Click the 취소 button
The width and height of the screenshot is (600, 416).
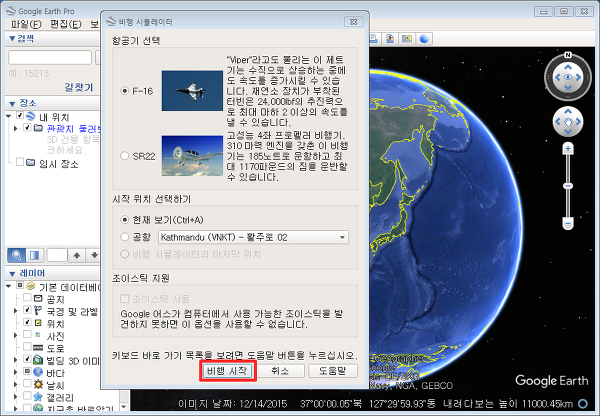point(280,370)
